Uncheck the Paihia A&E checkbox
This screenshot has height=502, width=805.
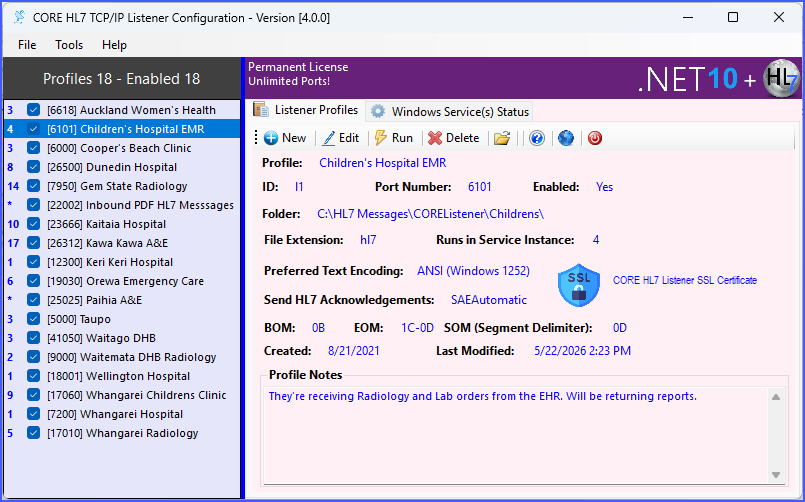click(x=33, y=300)
